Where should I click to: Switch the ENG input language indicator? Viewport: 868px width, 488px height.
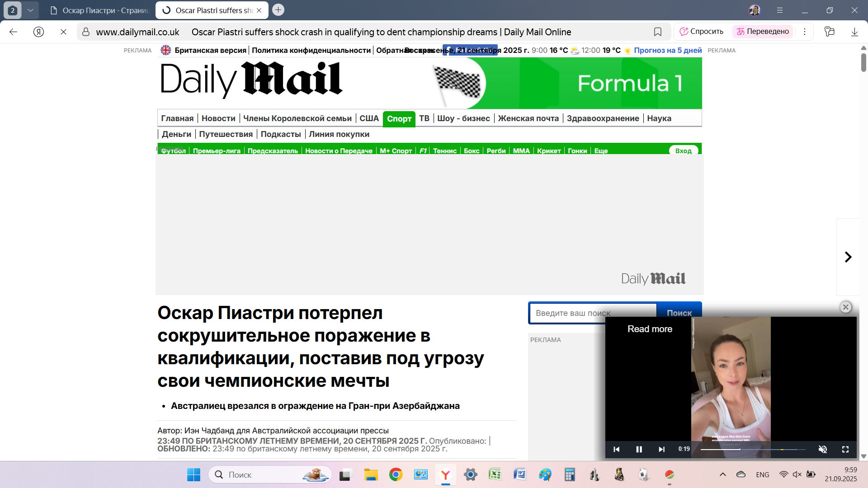pos(762,474)
